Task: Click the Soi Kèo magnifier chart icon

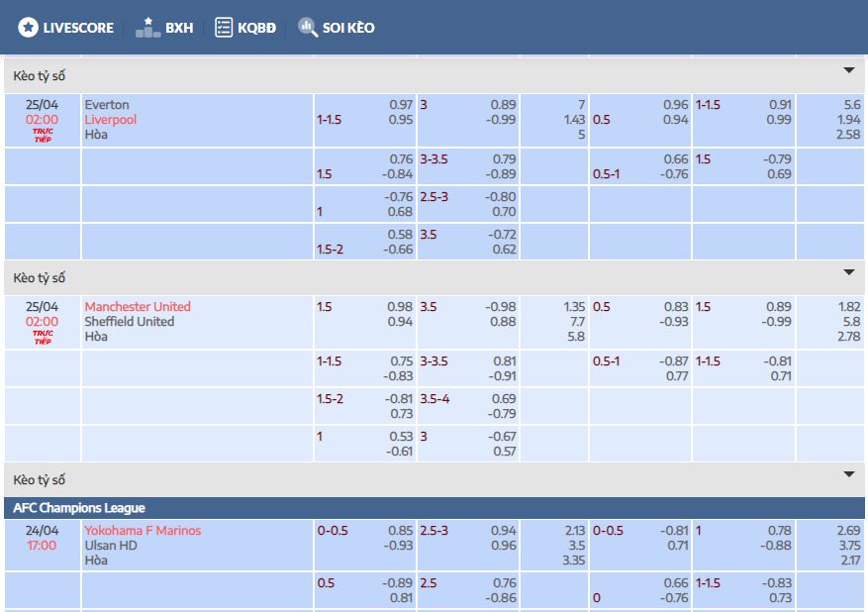Action: [x=308, y=28]
